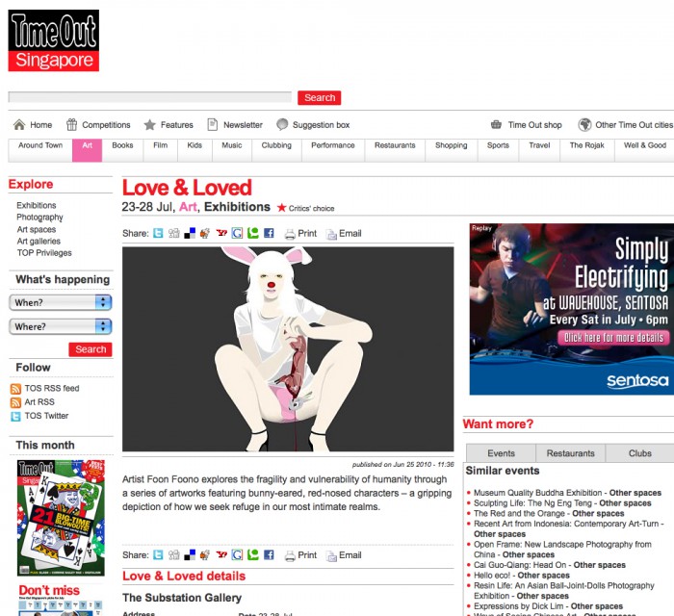Click the Yahoo share icon above artwork
The width and height of the screenshot is (674, 616).
221,233
